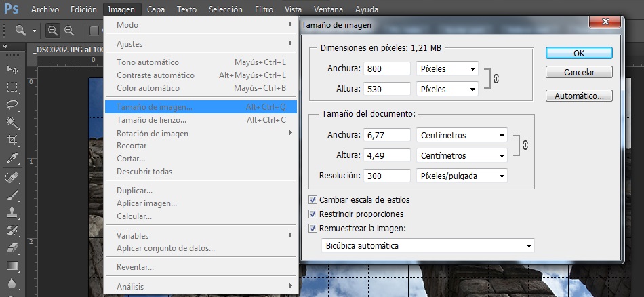Select the Rectangular Marquee tool
This screenshot has width=644, height=297.
12,87
